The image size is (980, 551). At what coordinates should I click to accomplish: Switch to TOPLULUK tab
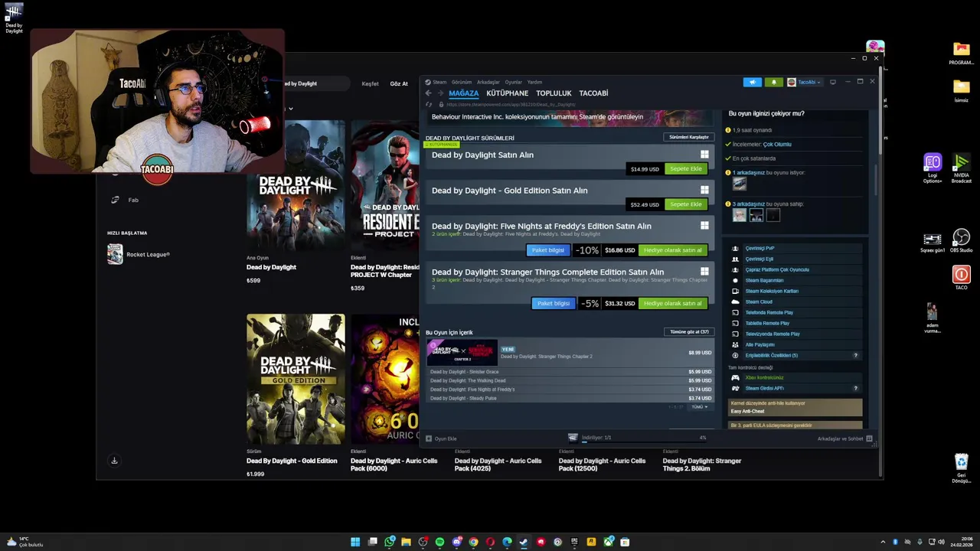tap(554, 93)
